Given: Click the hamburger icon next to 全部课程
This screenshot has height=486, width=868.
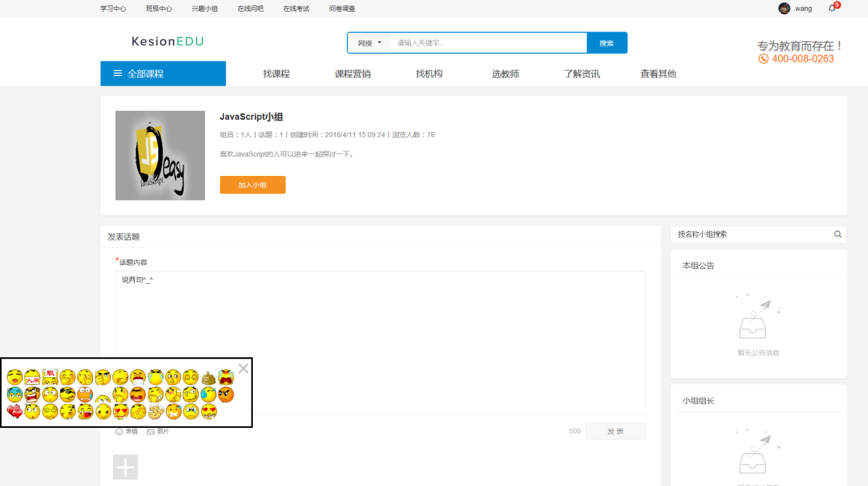Looking at the screenshot, I should coord(117,73).
